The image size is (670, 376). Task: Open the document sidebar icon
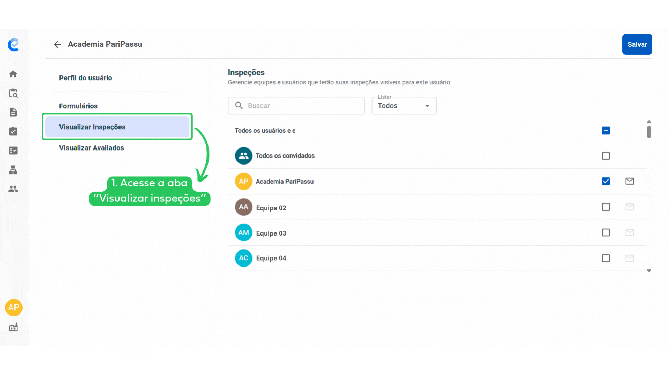pyautogui.click(x=13, y=112)
